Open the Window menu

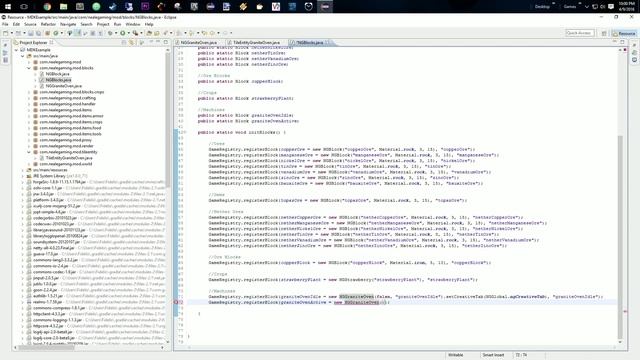click(133, 24)
